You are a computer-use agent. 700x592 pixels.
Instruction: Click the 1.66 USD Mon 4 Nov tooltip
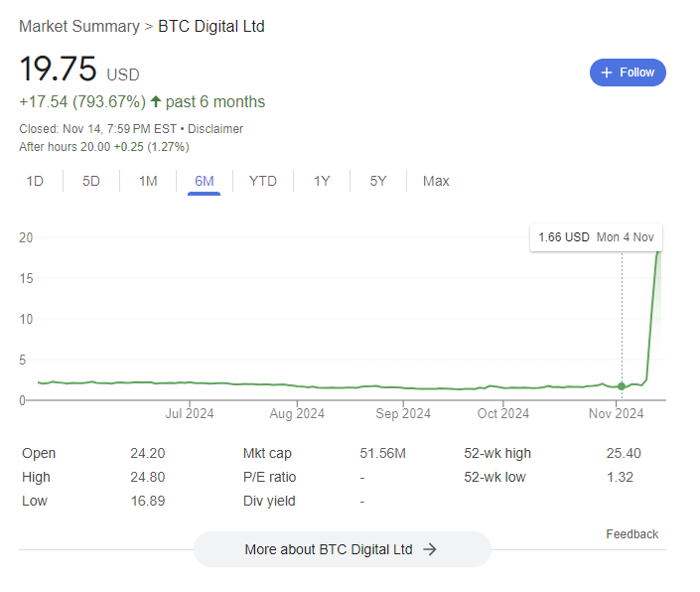point(596,237)
